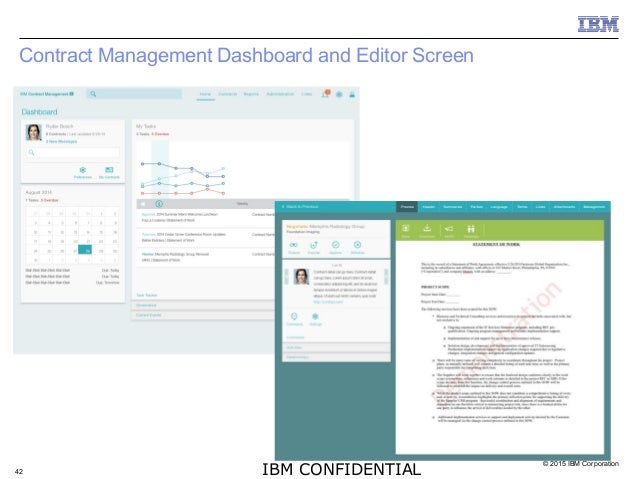The height and width of the screenshot is (479, 638).
Task: Open the My Contacts icon in the profile card
Action: (x=109, y=170)
